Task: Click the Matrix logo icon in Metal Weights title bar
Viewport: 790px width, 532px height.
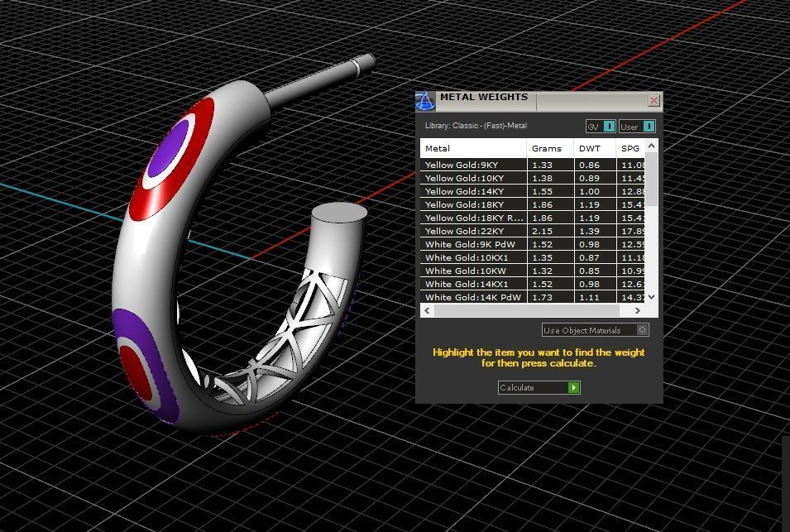Action: pos(425,101)
